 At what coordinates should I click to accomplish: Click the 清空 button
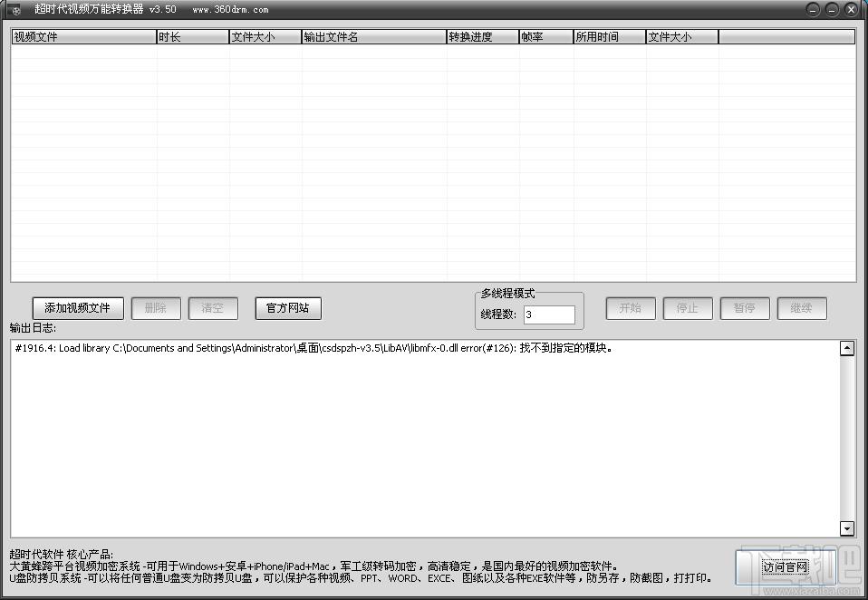213,308
